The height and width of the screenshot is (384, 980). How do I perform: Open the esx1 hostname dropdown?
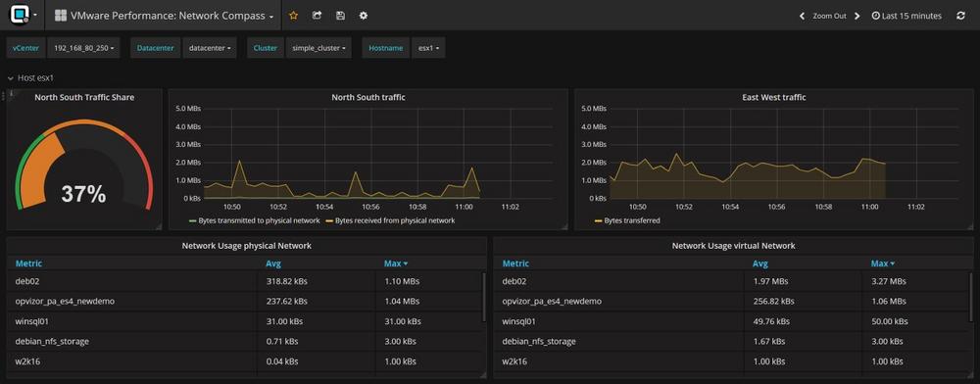point(428,48)
